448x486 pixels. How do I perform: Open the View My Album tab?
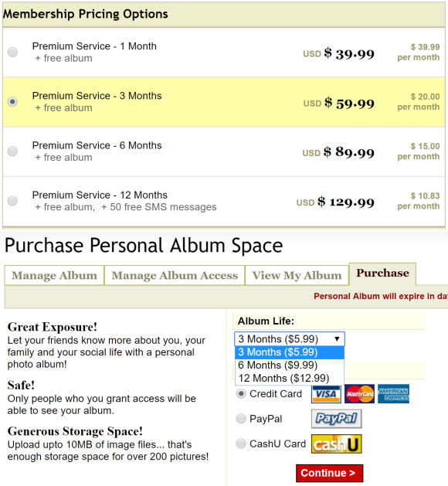(297, 275)
